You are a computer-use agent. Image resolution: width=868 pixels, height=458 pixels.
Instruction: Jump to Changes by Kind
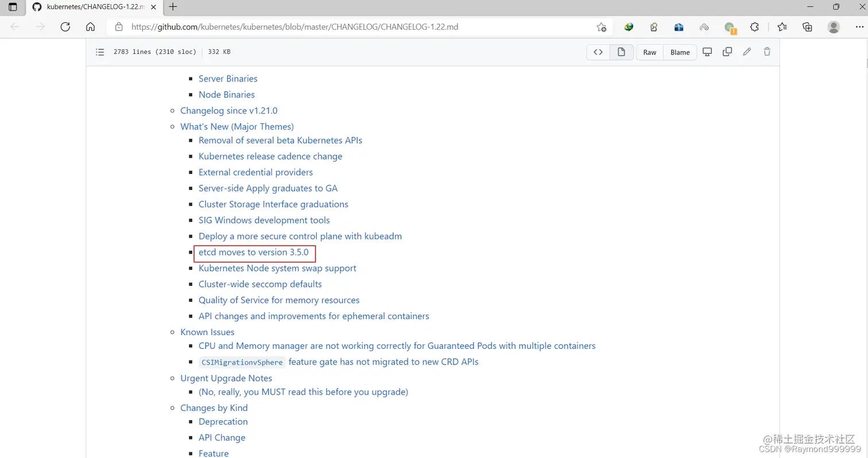click(x=214, y=408)
